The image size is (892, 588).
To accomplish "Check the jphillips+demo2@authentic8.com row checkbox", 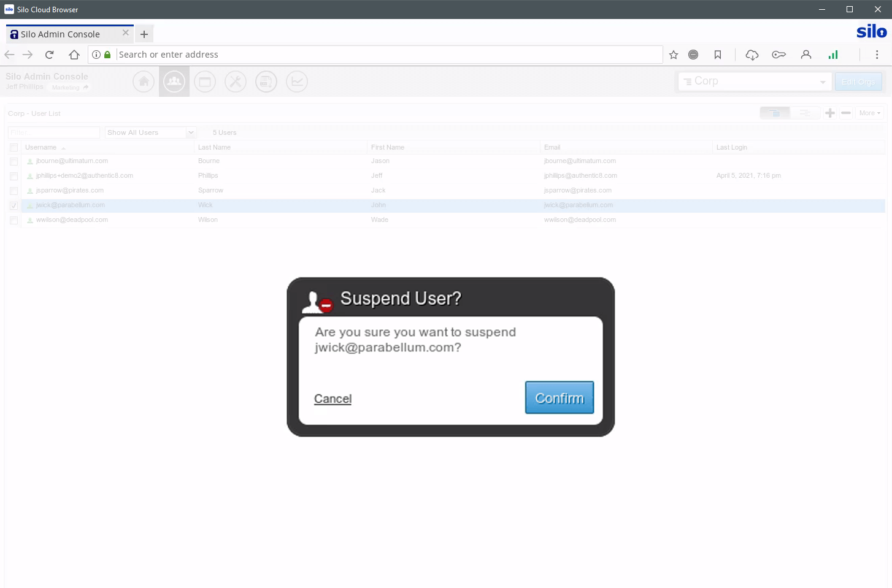I will tap(13, 176).
